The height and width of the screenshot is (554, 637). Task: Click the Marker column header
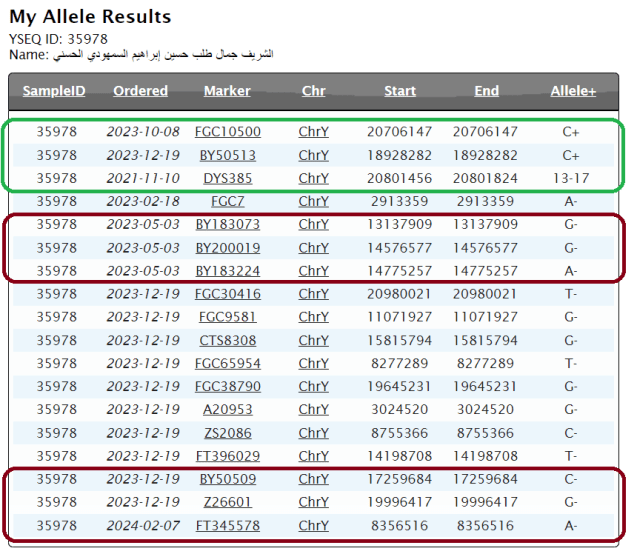(x=227, y=91)
